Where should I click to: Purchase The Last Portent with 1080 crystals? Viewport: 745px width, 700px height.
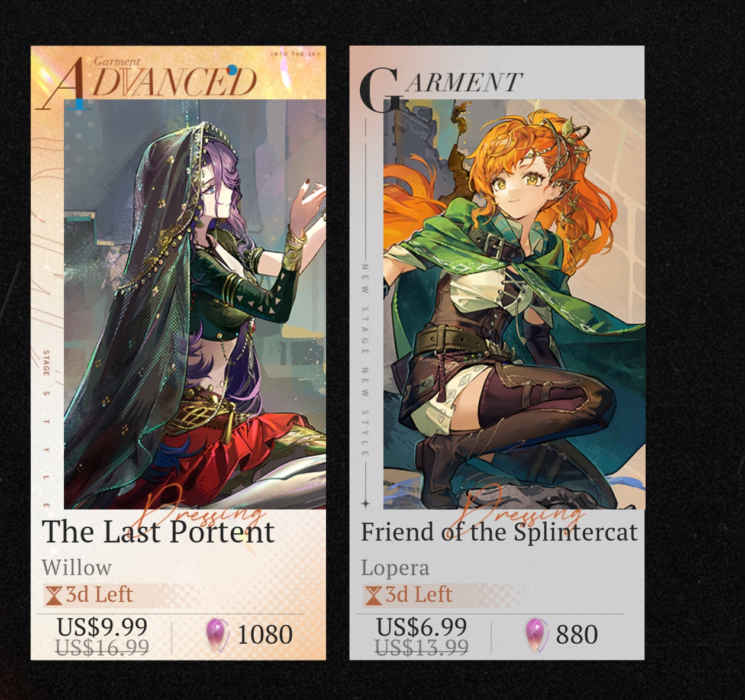[249, 636]
